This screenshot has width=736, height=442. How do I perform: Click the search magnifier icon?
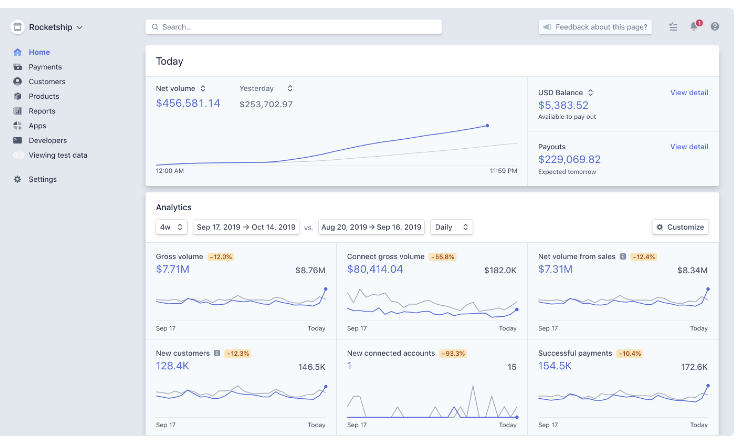tap(155, 27)
